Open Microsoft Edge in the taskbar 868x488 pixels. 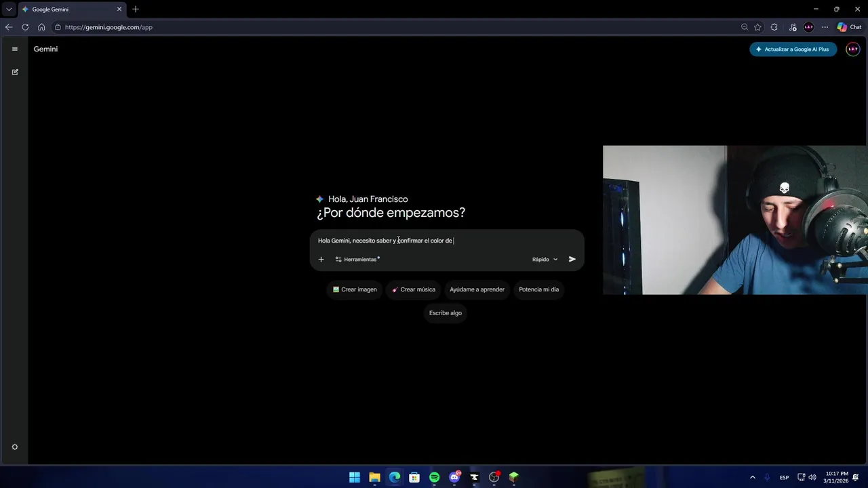395,477
